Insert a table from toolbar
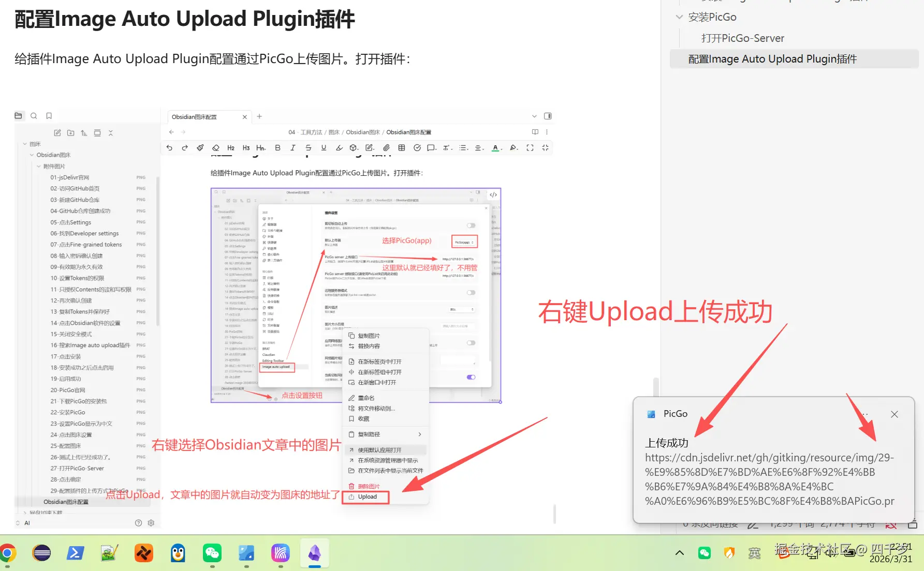924x571 pixels. [x=402, y=148]
